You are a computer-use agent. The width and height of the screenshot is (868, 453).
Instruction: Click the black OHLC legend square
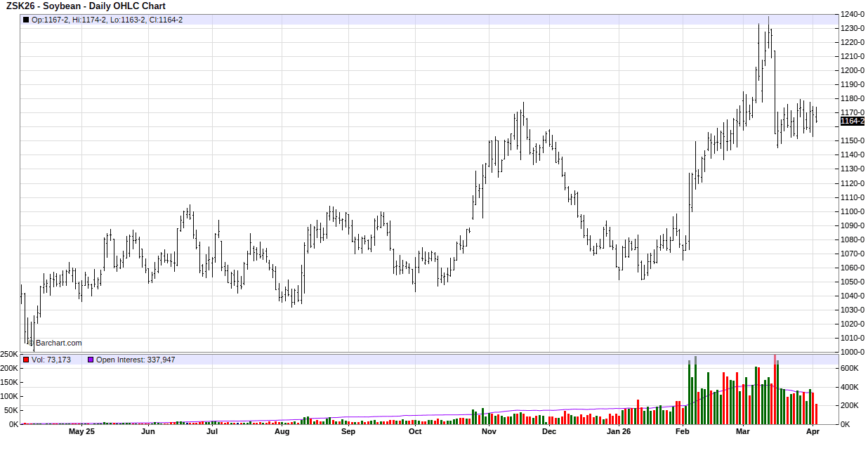tap(26, 20)
